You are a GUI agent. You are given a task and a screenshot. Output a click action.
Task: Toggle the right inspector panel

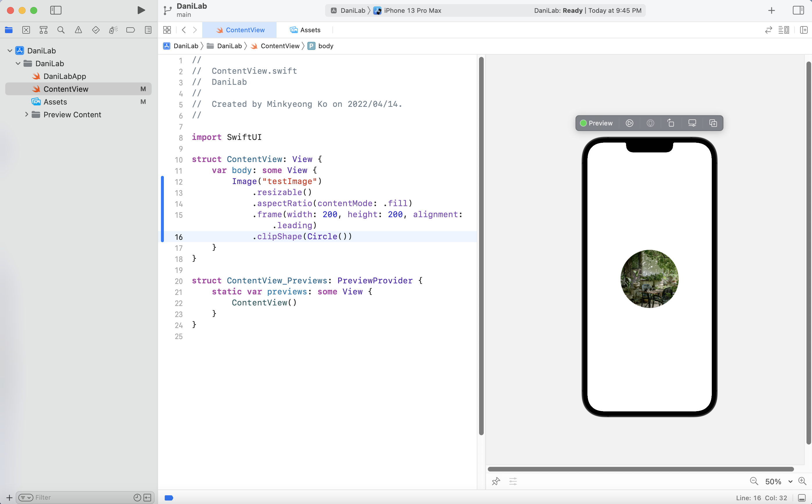798,10
